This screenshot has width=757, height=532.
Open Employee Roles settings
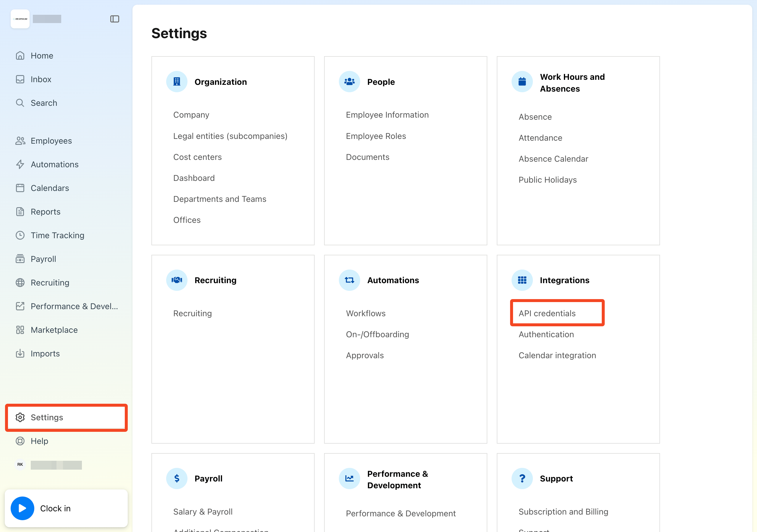(376, 136)
